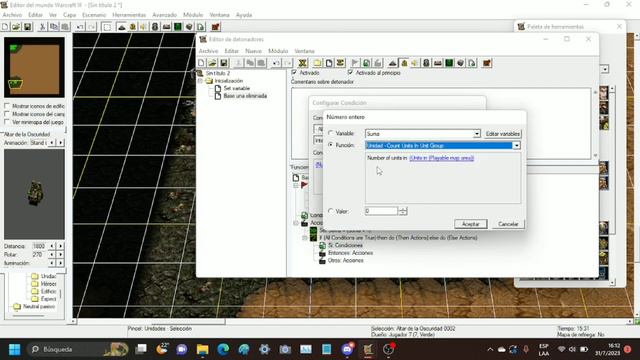This screenshot has width=640, height=360.
Task: Click Test Map icon in trigger editor toolbar
Action: [x=487, y=63]
